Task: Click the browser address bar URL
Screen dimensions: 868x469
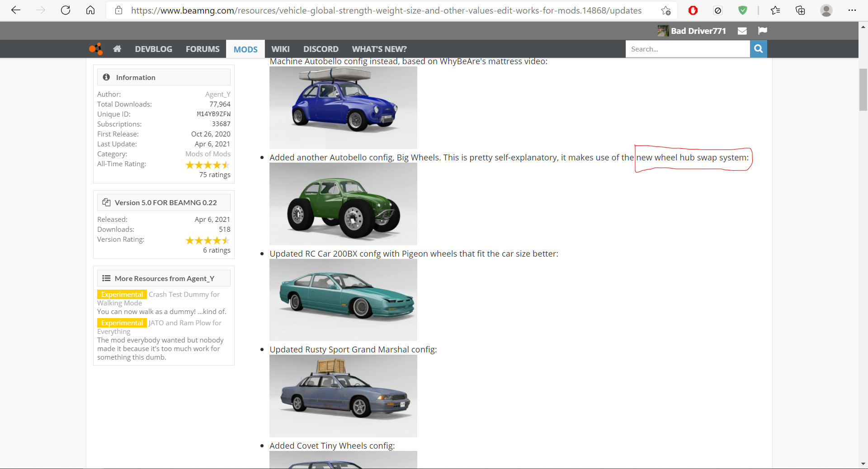Action: tap(386, 10)
